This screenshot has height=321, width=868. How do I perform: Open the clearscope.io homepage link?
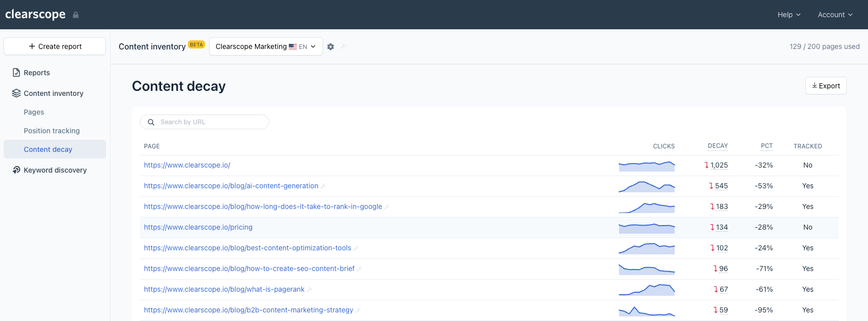(x=187, y=165)
